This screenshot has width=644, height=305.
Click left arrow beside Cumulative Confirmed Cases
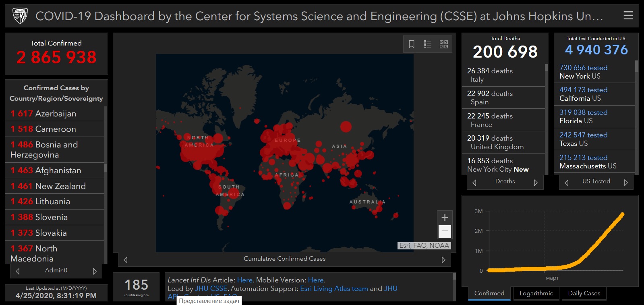pos(126,259)
